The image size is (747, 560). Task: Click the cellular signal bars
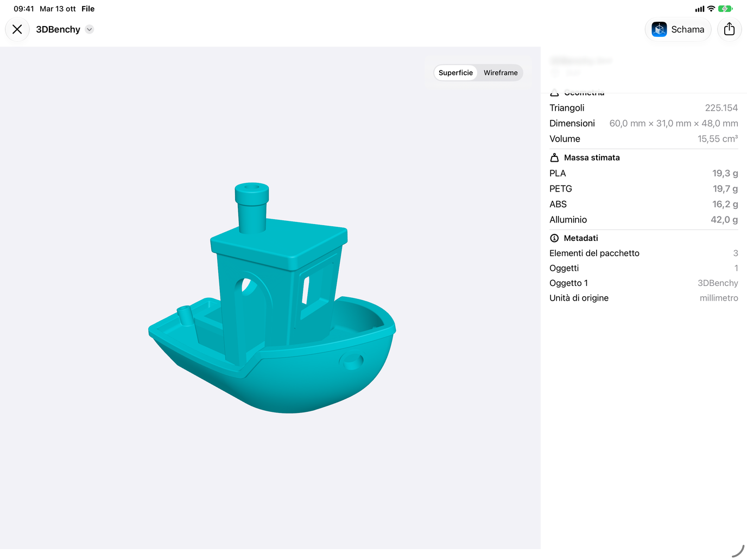click(x=700, y=9)
